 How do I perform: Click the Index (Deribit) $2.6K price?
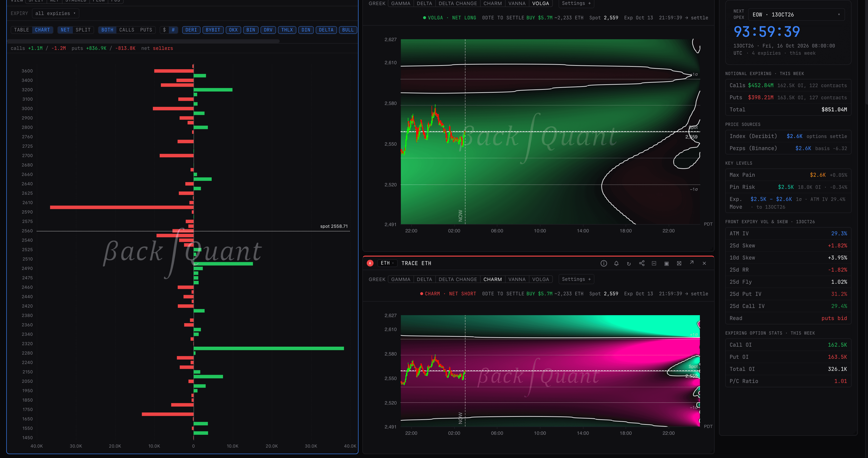pos(794,136)
